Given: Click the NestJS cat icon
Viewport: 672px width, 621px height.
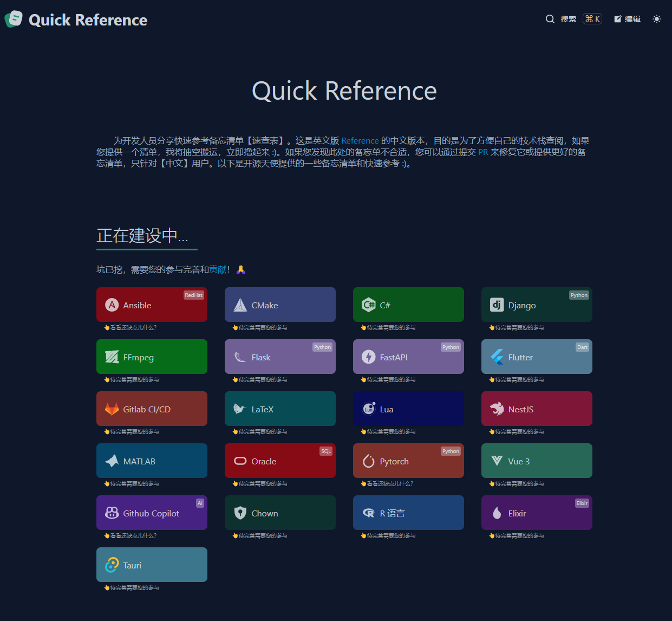Looking at the screenshot, I should click(x=497, y=409).
